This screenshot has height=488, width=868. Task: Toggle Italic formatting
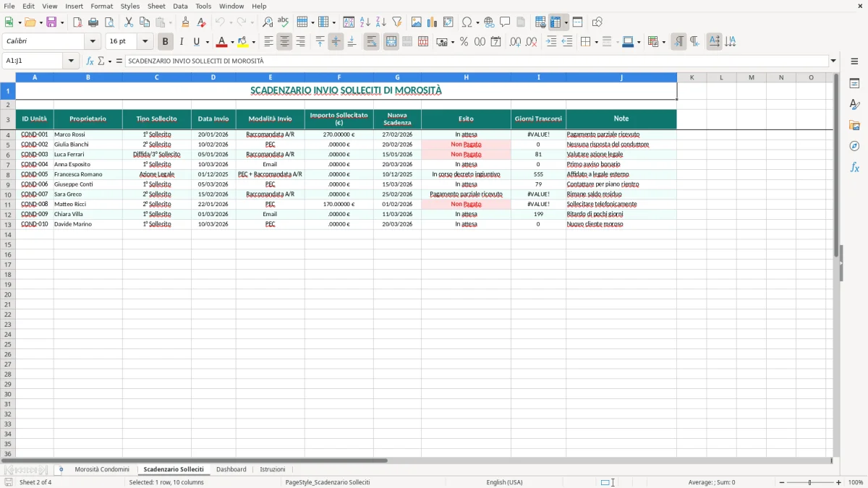(182, 42)
